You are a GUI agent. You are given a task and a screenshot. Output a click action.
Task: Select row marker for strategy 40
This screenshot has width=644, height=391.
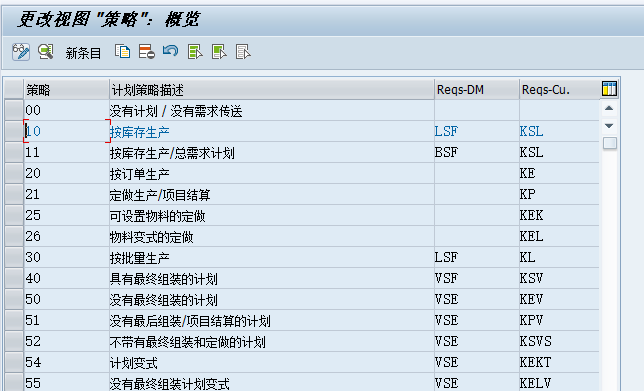(14, 278)
